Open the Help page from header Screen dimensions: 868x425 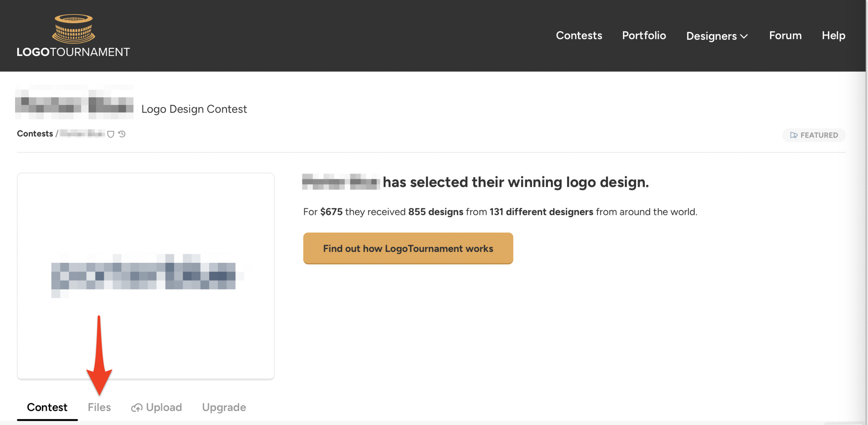833,36
